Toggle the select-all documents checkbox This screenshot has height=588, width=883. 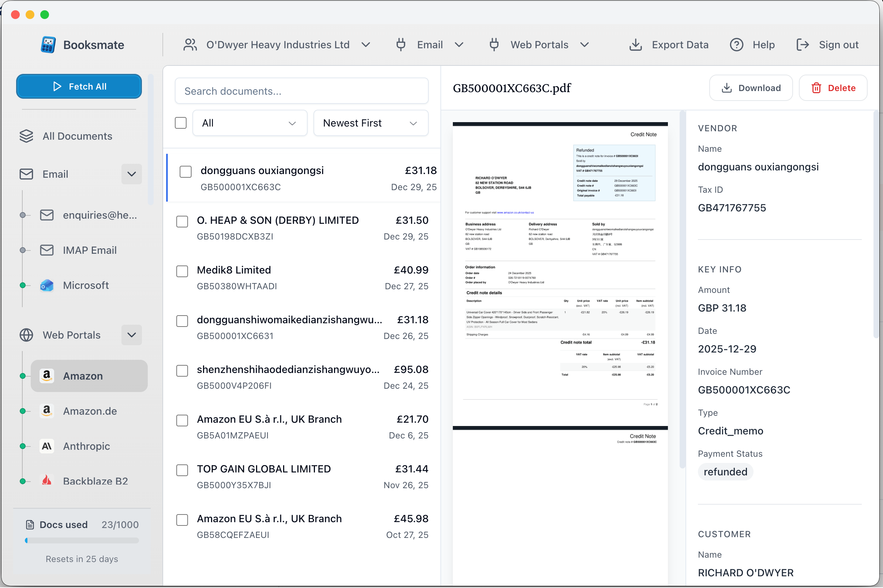[x=180, y=123]
